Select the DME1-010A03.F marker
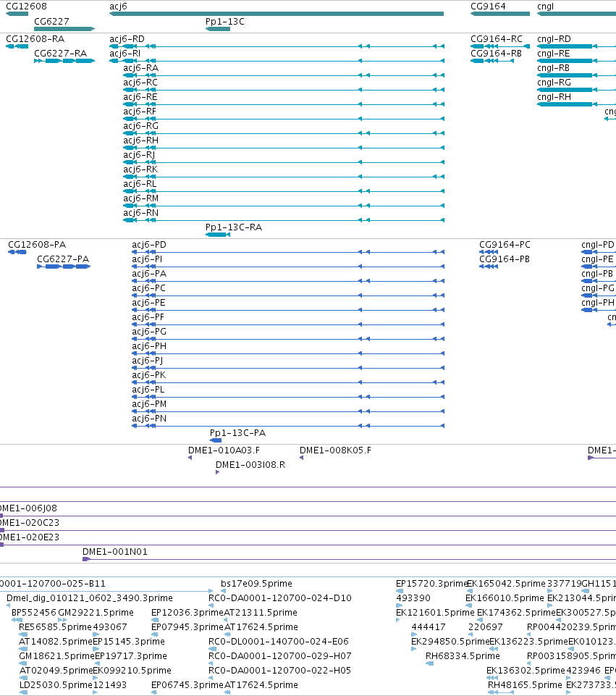 click(190, 458)
